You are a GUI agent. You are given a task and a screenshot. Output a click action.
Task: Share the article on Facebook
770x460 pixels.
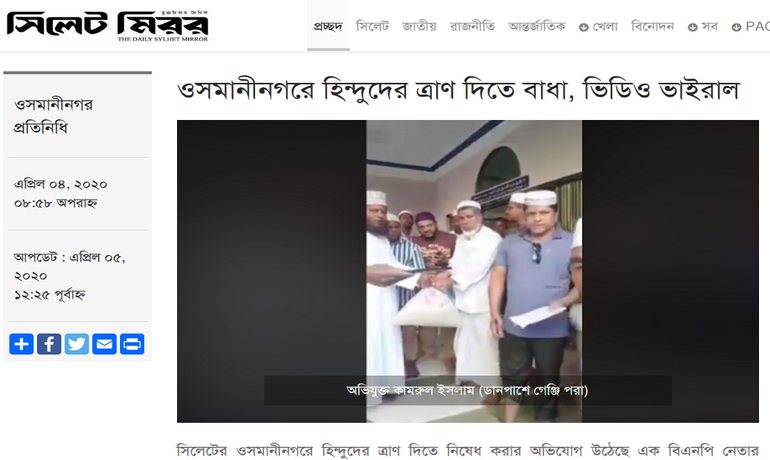pos(49,344)
